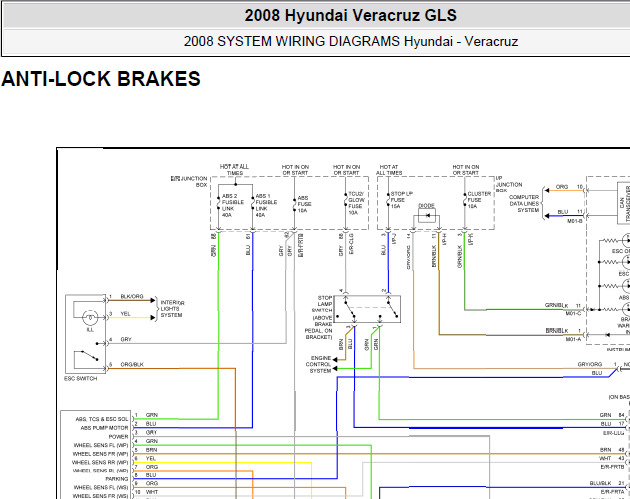Screen dimensions: 630x499
Task: Click the 'ORG/BLK' wire label at pin 5
Action: click(132, 365)
